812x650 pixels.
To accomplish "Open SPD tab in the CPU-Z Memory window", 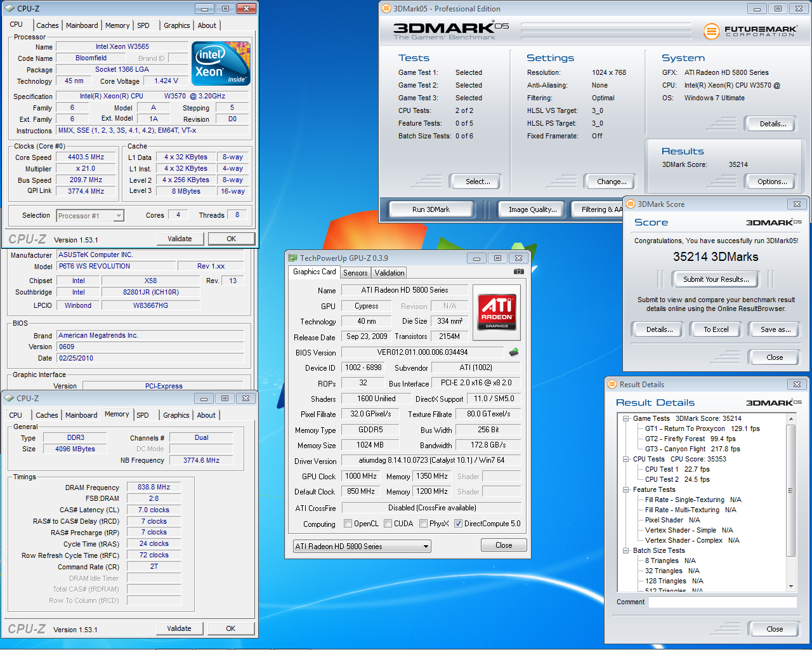I will (143, 415).
